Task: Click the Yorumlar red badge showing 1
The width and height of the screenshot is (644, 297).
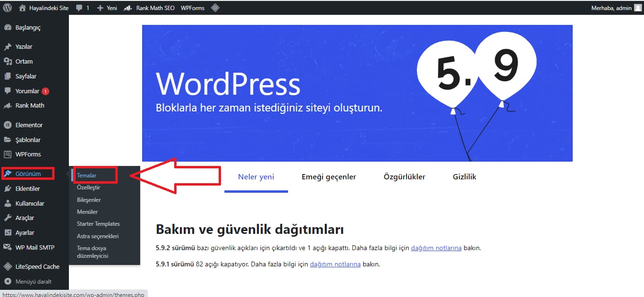Action: coord(45,91)
